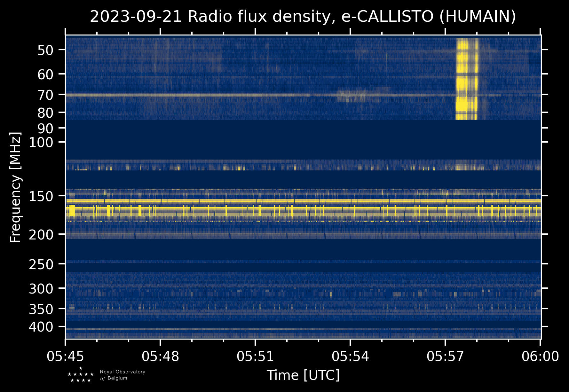Select the 05:48 time tick label

(160, 356)
